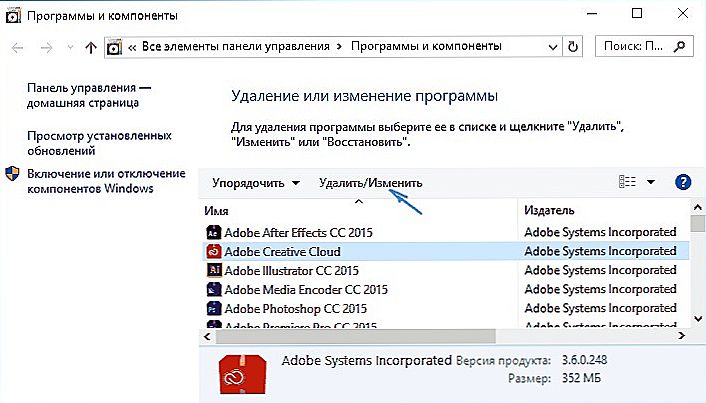The image size is (706, 403).
Task: Click Удалить/Изменить in the toolbar
Action: tap(371, 183)
